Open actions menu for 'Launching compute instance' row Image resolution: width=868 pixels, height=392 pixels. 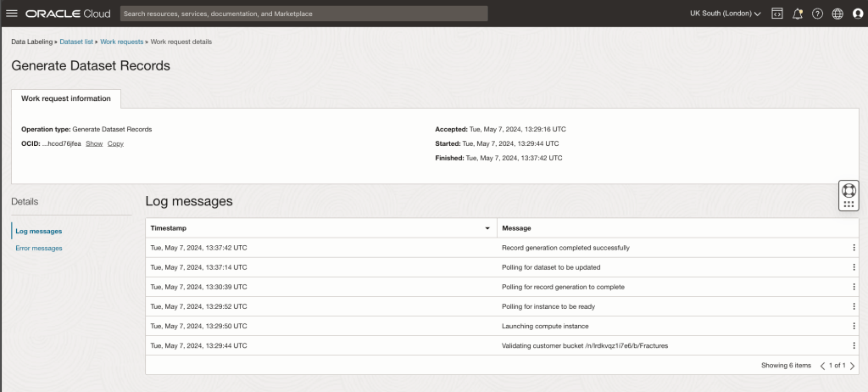[854, 326]
